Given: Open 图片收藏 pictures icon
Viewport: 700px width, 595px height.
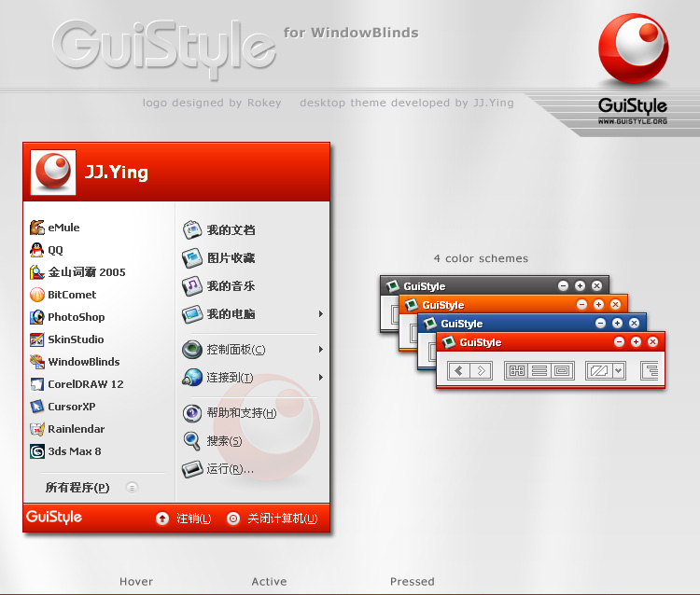Looking at the screenshot, I should coord(192,257).
